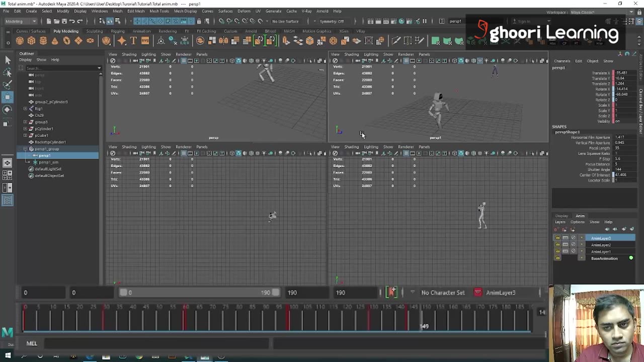Switch to the Sculpting shelf tab
Screen dimensions: 644x362
coord(94,31)
